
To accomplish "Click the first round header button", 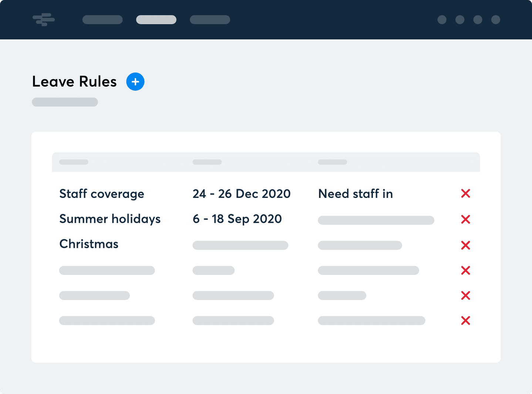I will point(442,20).
